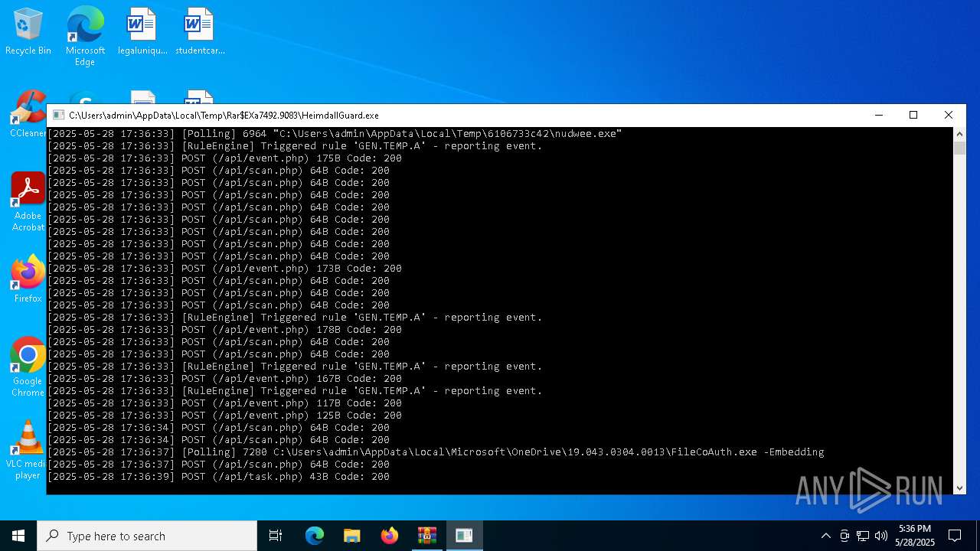980x551 pixels.
Task: Click the Type here to search box
Action: tap(147, 536)
